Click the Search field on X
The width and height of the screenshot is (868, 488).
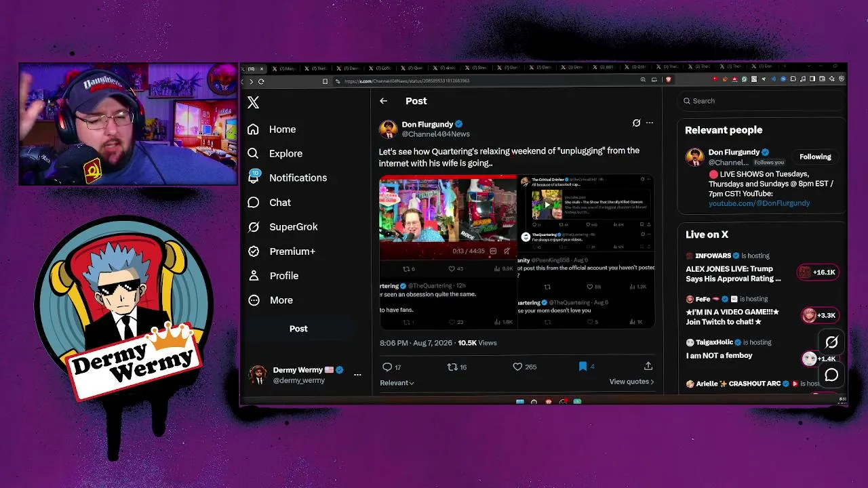point(762,101)
